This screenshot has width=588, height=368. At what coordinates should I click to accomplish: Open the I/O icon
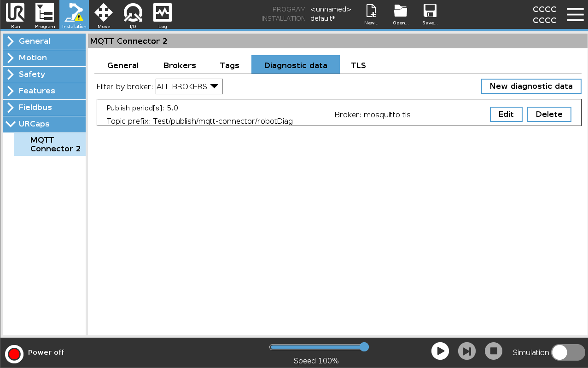133,15
